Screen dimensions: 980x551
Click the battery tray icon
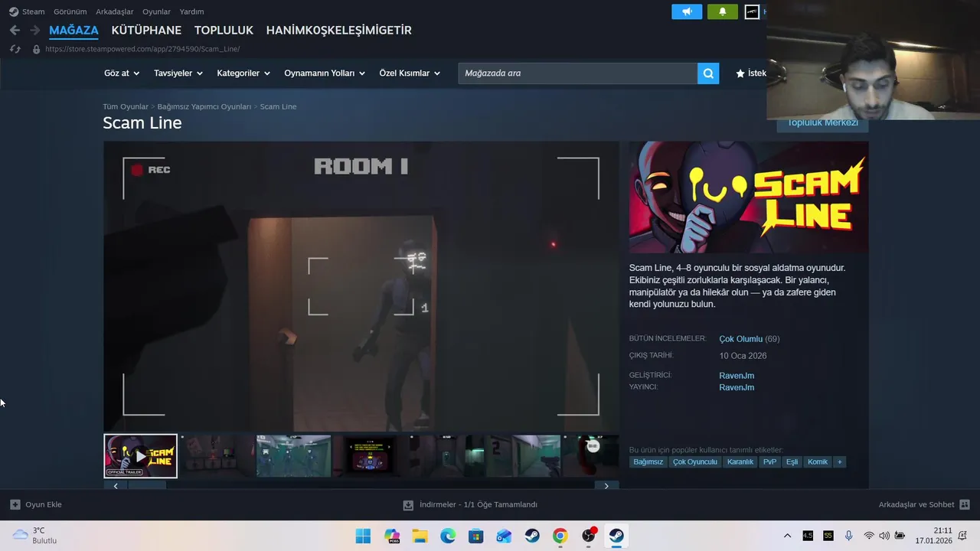(x=900, y=536)
